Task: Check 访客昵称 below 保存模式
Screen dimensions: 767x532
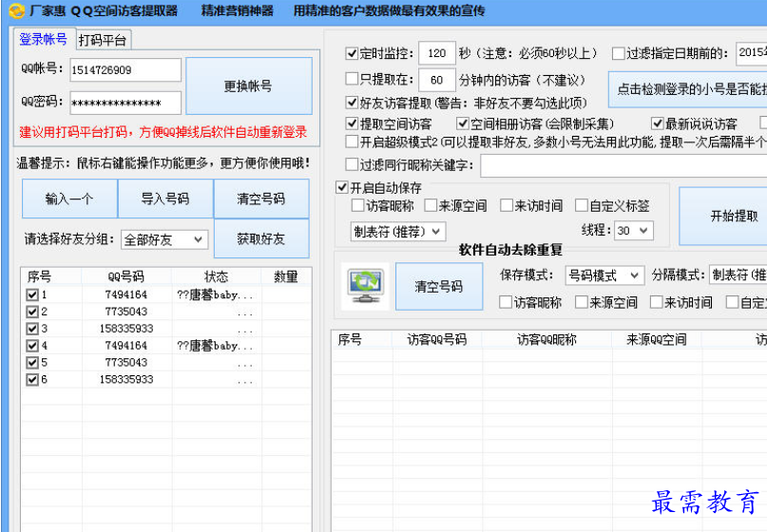Action: pos(506,302)
